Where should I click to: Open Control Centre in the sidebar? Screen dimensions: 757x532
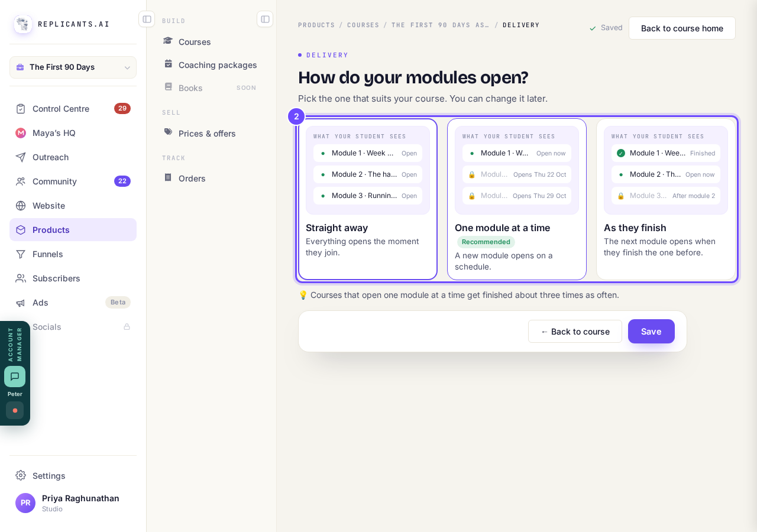[x=73, y=109]
